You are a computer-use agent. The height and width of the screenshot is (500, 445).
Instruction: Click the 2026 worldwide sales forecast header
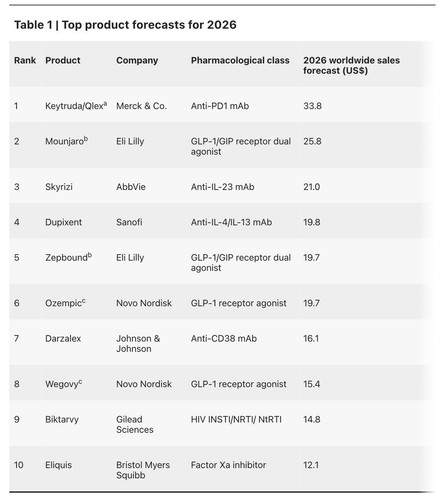351,65
